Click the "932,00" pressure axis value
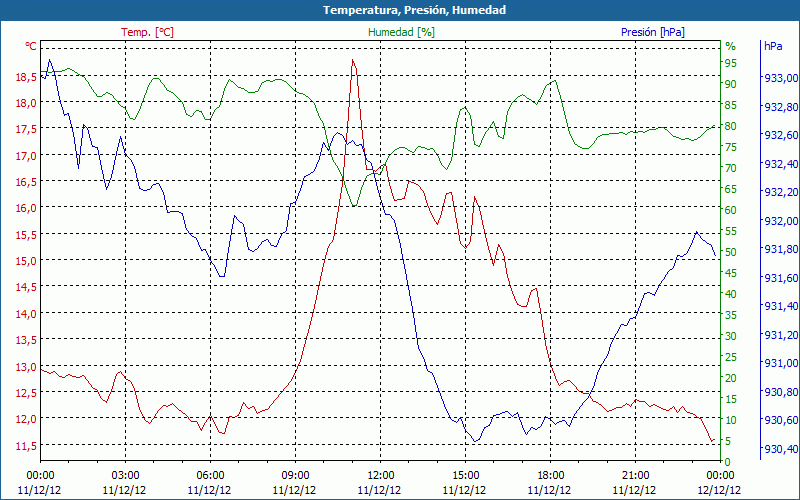The width and height of the screenshot is (800, 500). click(x=780, y=220)
